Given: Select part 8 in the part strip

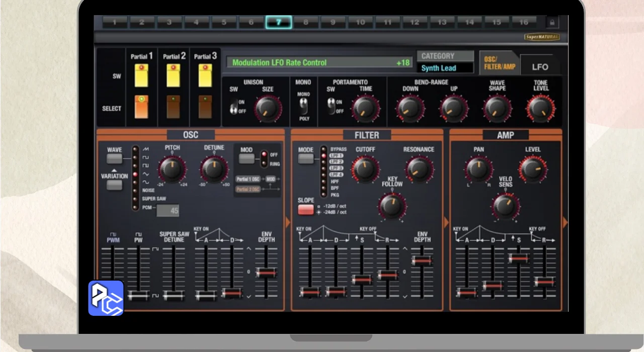Looking at the screenshot, I should 306,23.
